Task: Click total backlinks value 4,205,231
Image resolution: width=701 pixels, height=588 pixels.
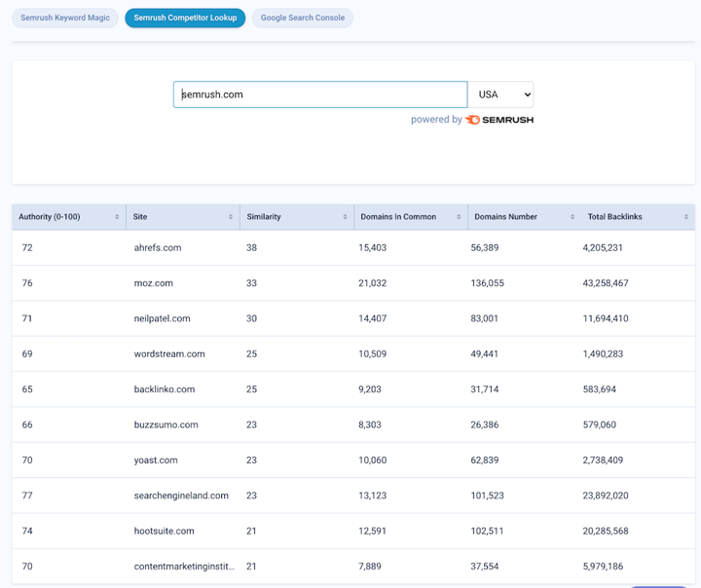Action: click(x=603, y=247)
